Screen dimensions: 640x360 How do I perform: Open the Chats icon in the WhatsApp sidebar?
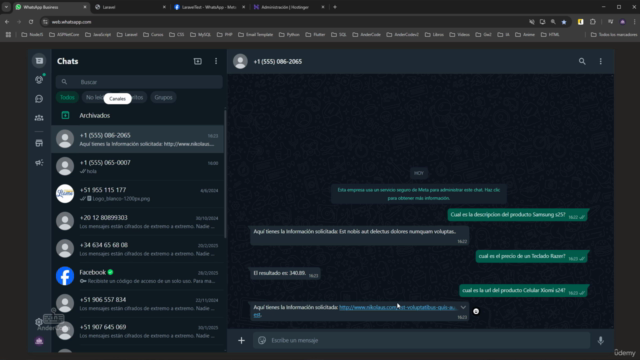(x=39, y=61)
